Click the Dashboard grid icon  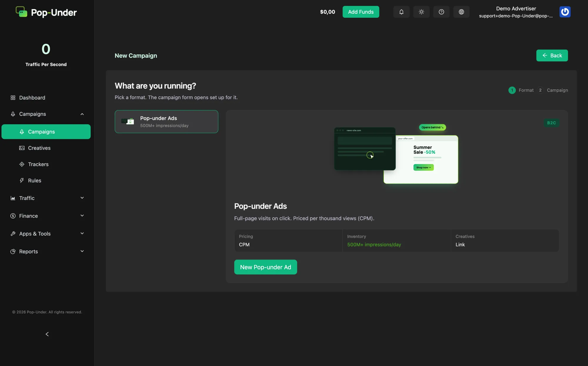pos(13,98)
